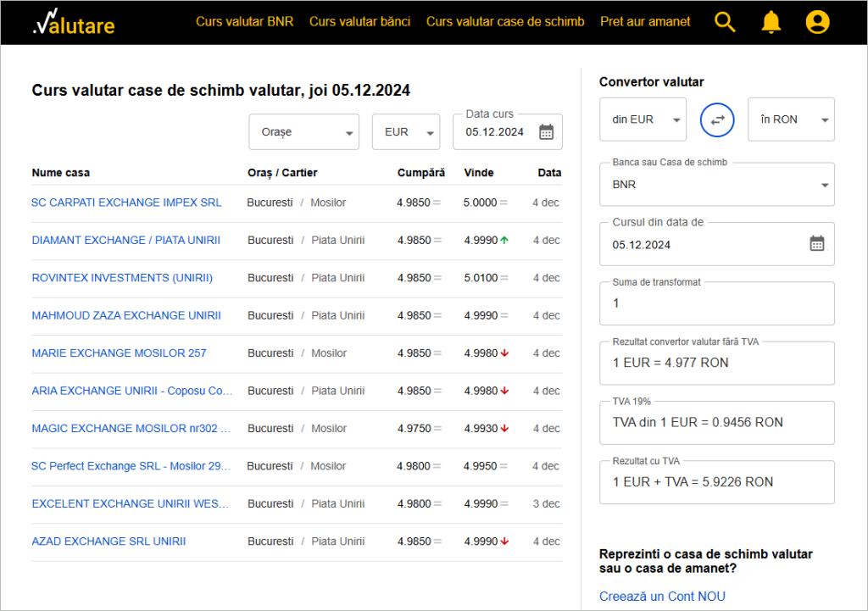Click the Valutare logo
Screen dimensions: 868x611
[74, 23]
